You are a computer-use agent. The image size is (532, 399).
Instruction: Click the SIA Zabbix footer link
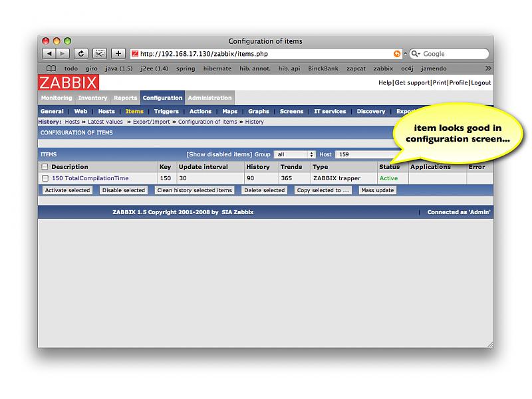click(237, 212)
